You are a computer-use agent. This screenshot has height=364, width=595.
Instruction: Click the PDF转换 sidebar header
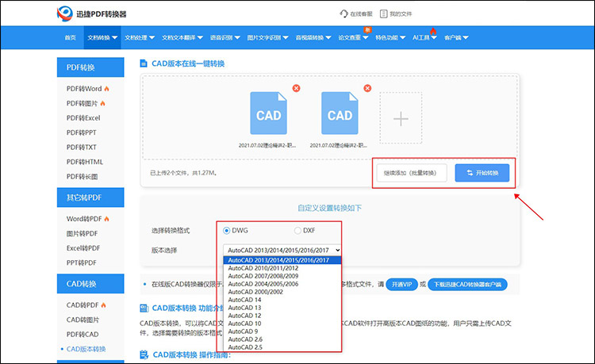[x=90, y=67]
